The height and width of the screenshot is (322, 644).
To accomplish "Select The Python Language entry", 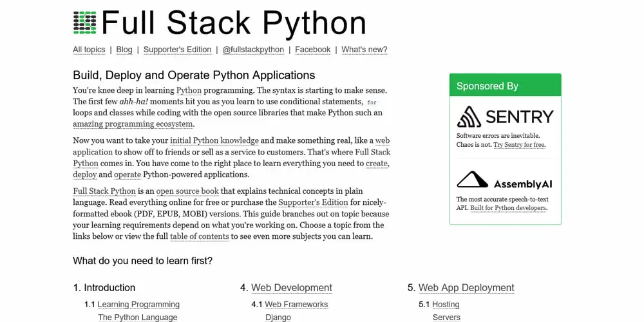I will pos(138,317).
